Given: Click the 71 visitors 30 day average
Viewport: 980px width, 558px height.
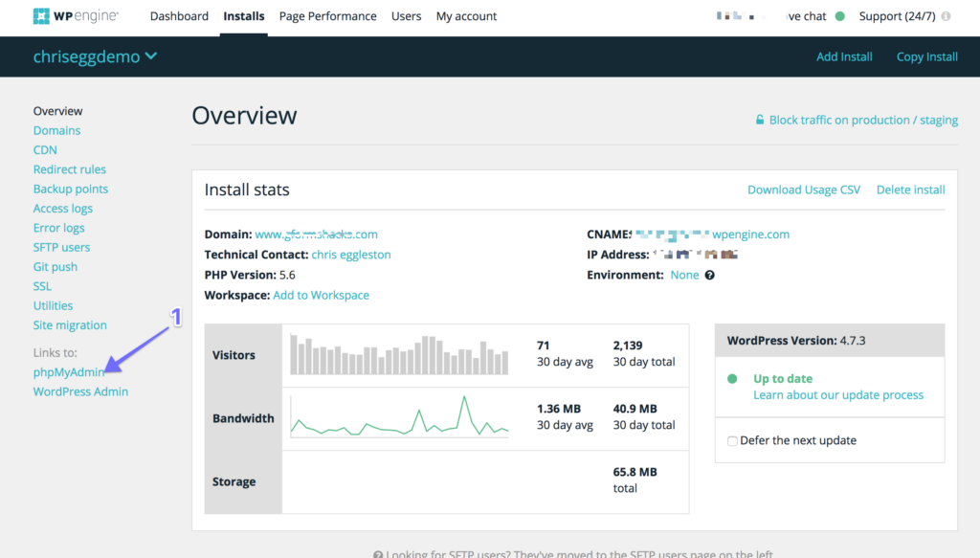Looking at the screenshot, I should [x=544, y=346].
